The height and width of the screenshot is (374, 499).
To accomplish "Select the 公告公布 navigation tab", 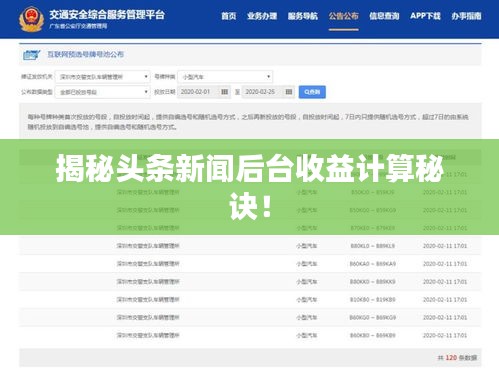I will (343, 16).
